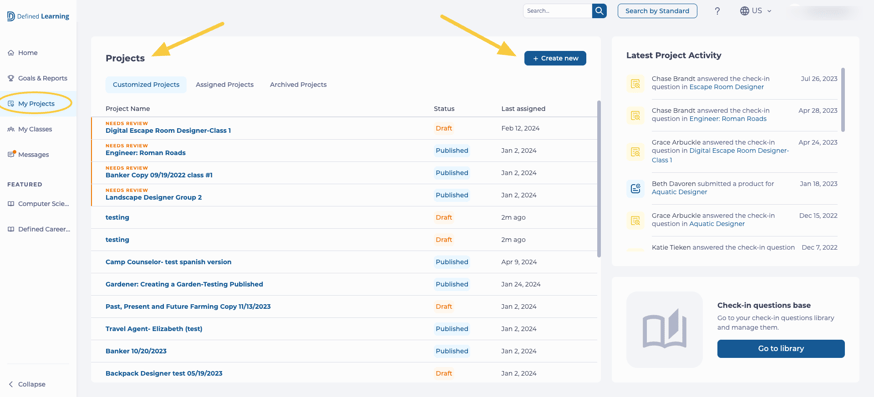Viewport: 874px width, 397px height.
Task: Click activity icon for Apr 28, 2023 entry
Action: pos(635,115)
